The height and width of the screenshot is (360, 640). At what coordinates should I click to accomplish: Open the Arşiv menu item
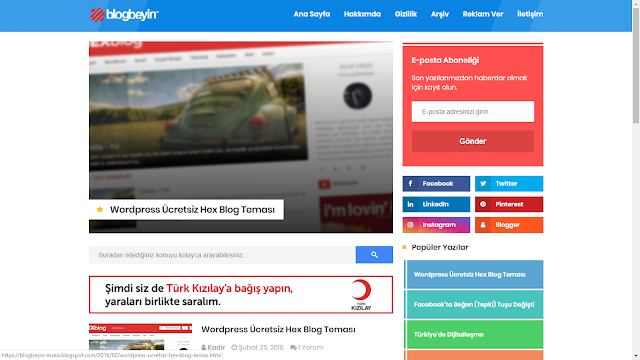(440, 14)
